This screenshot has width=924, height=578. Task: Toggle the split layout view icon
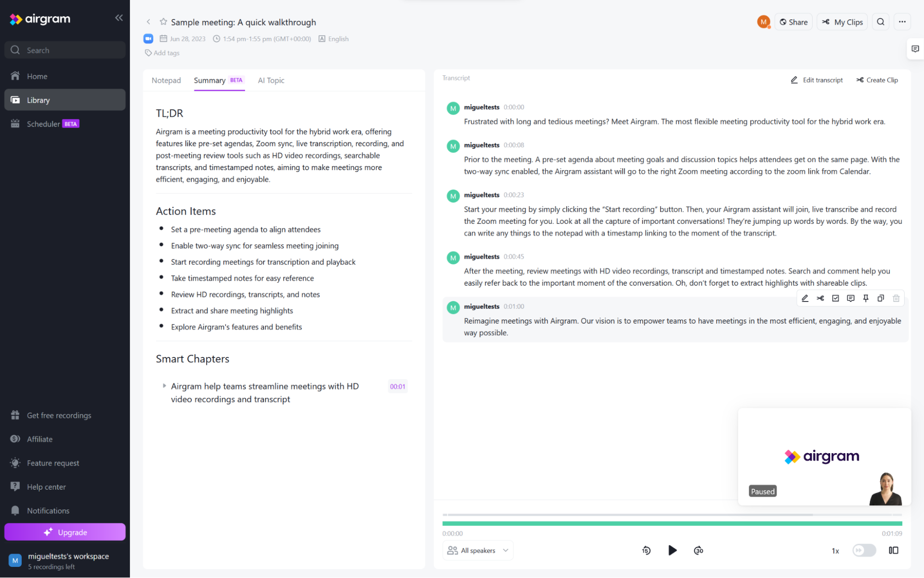coord(893,550)
